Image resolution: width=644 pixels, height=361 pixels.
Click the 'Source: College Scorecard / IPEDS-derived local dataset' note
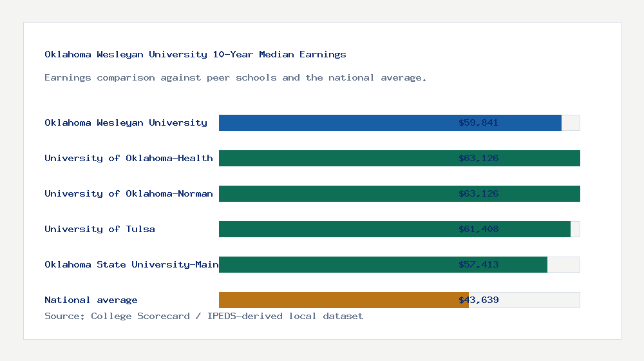204,316
